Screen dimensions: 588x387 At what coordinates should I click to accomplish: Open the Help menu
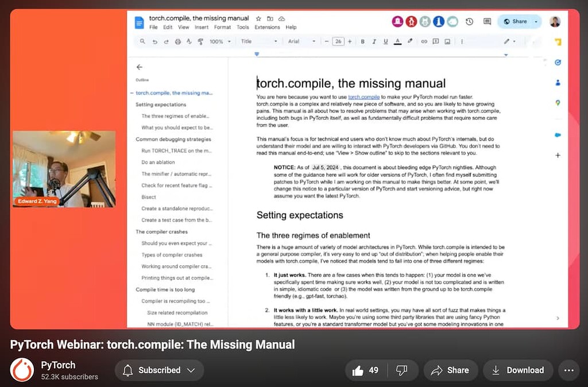click(x=291, y=28)
